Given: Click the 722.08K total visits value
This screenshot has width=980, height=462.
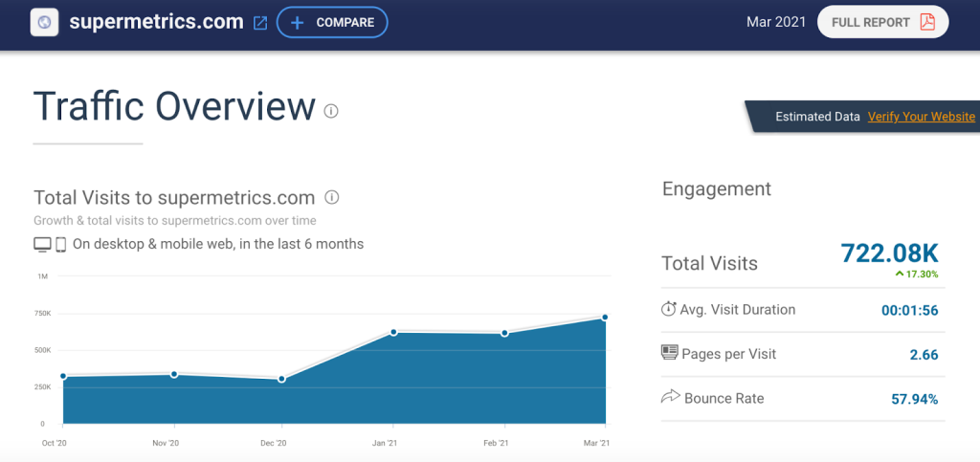Looking at the screenshot, I should click(889, 253).
